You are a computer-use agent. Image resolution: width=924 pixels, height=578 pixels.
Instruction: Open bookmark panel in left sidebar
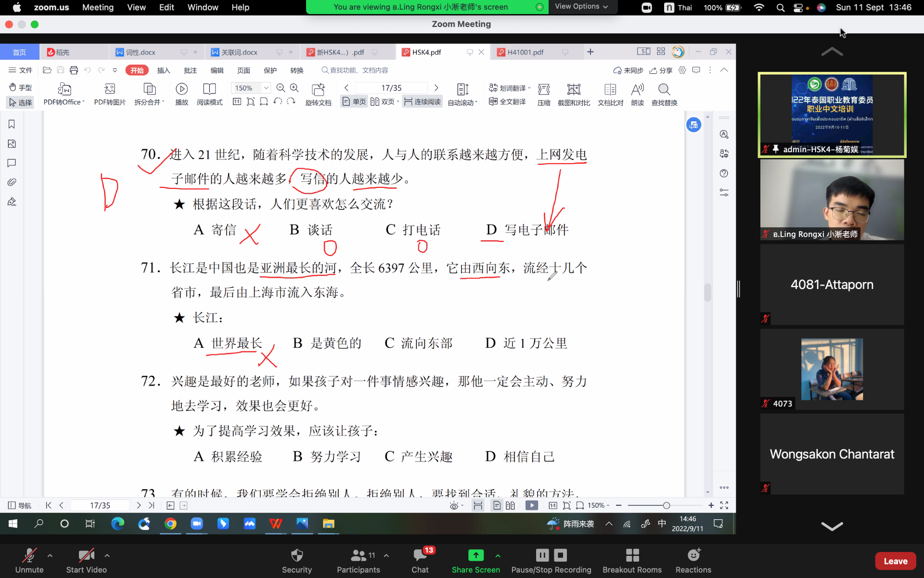click(x=12, y=124)
